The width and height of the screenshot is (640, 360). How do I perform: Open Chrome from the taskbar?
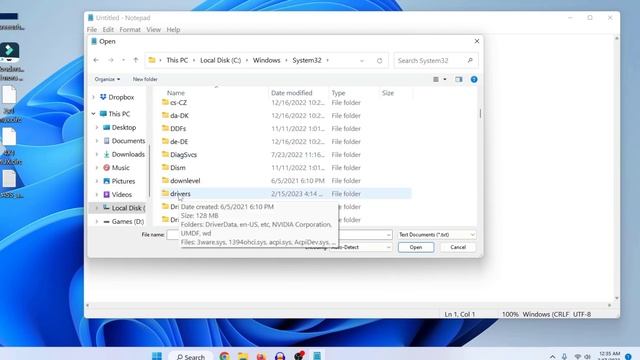pyautogui.click(x=224, y=356)
